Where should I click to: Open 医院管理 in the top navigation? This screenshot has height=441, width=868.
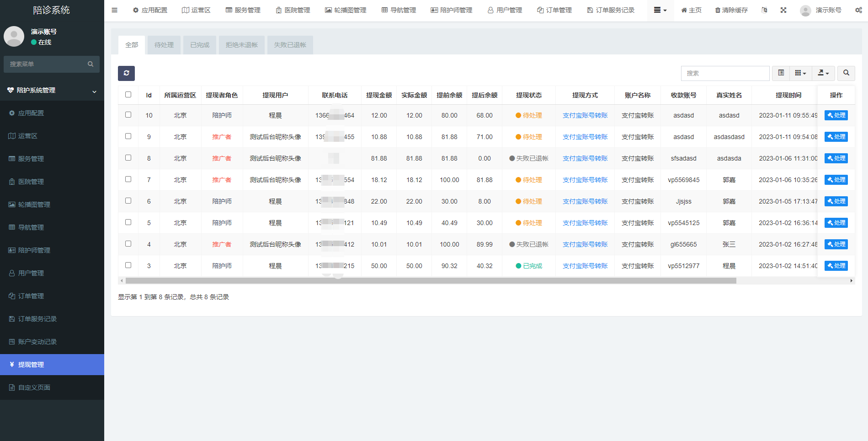pyautogui.click(x=293, y=10)
